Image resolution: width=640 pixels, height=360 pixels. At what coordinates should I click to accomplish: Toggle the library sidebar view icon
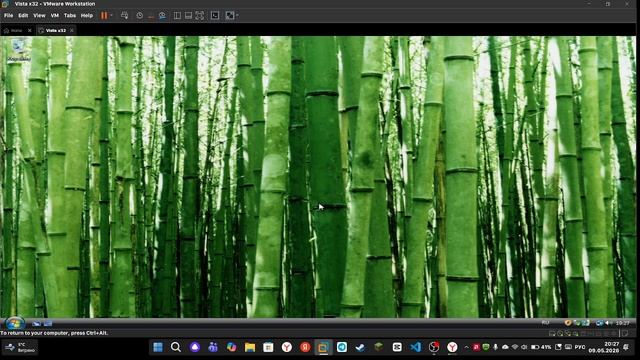pyautogui.click(x=177, y=16)
